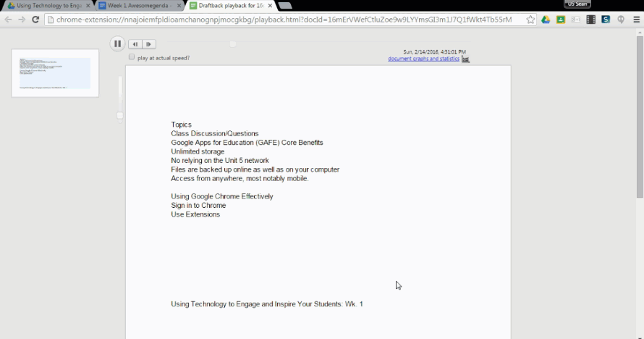Switch to Week 1 Awesomegenda tab
644x339 pixels.
[x=137, y=6]
